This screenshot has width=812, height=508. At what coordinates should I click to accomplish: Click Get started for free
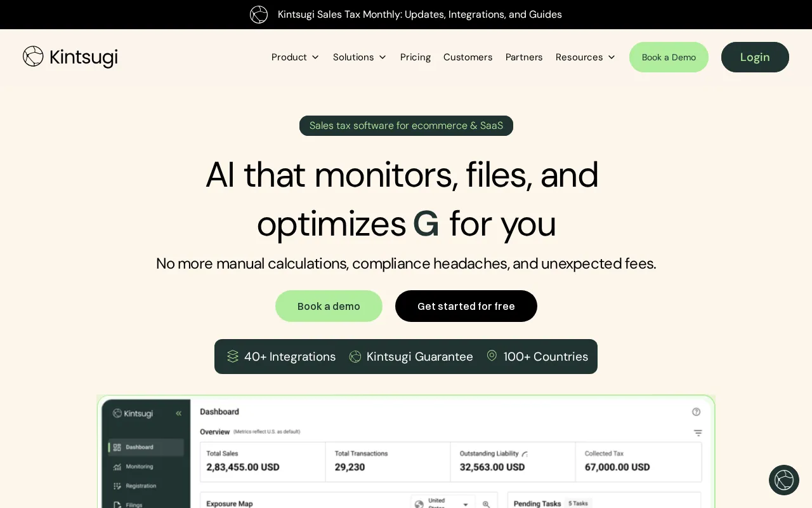pyautogui.click(x=466, y=306)
